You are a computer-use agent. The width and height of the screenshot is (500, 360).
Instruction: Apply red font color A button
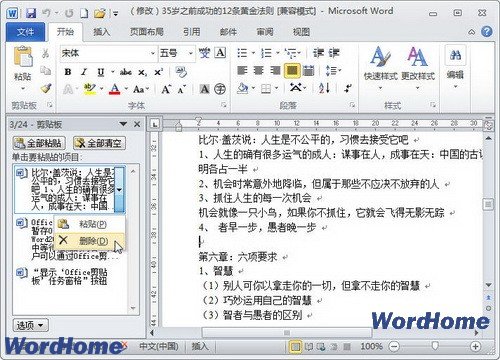(115, 89)
